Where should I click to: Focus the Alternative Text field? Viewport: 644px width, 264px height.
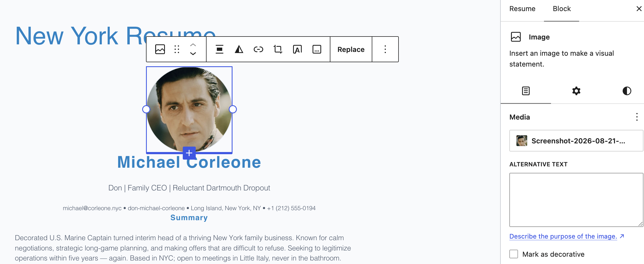tap(576, 200)
